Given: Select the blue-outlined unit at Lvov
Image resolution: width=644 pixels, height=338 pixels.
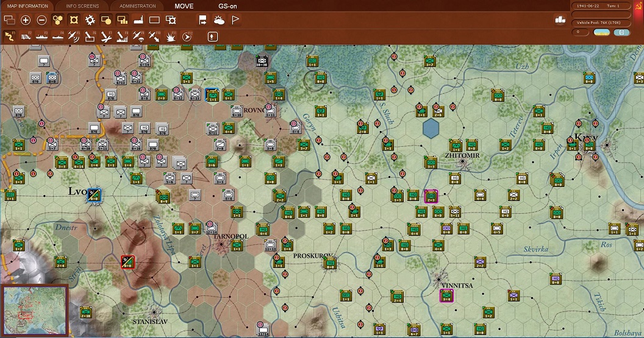Looking at the screenshot, I should pyautogui.click(x=94, y=195).
